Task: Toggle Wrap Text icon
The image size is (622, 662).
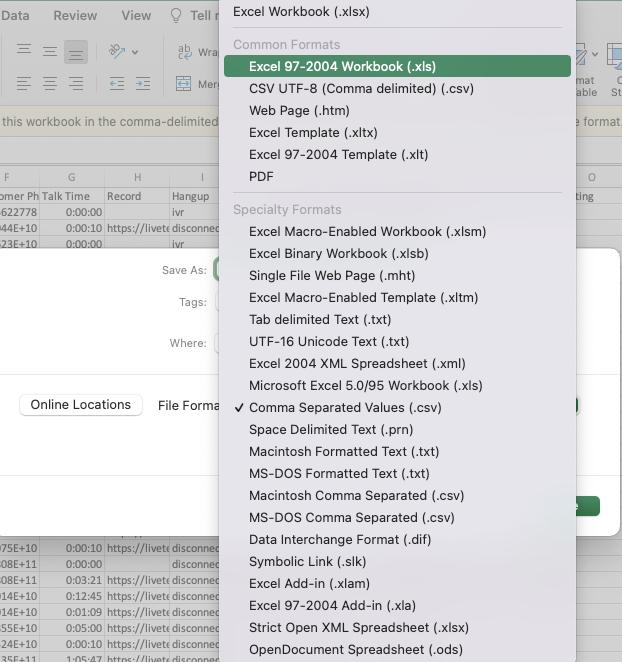Action: pos(185,52)
